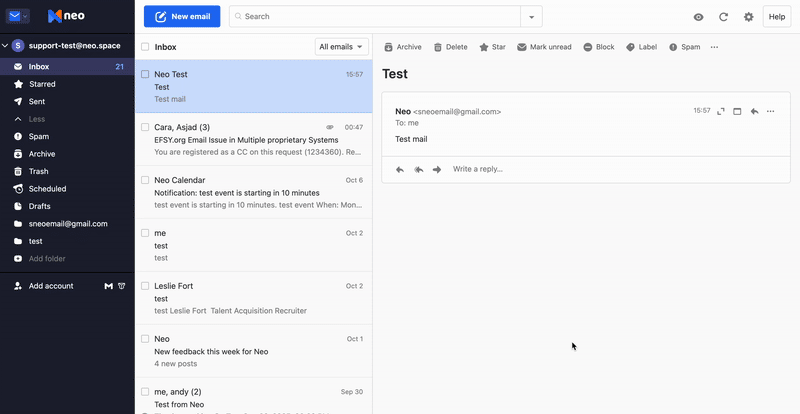
Task: Open the Archive folder in sidebar
Action: [67, 154]
